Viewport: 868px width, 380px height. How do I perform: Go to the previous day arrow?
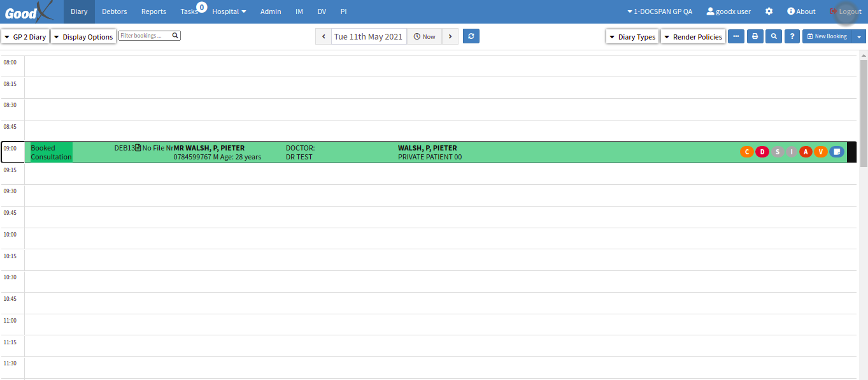click(324, 36)
